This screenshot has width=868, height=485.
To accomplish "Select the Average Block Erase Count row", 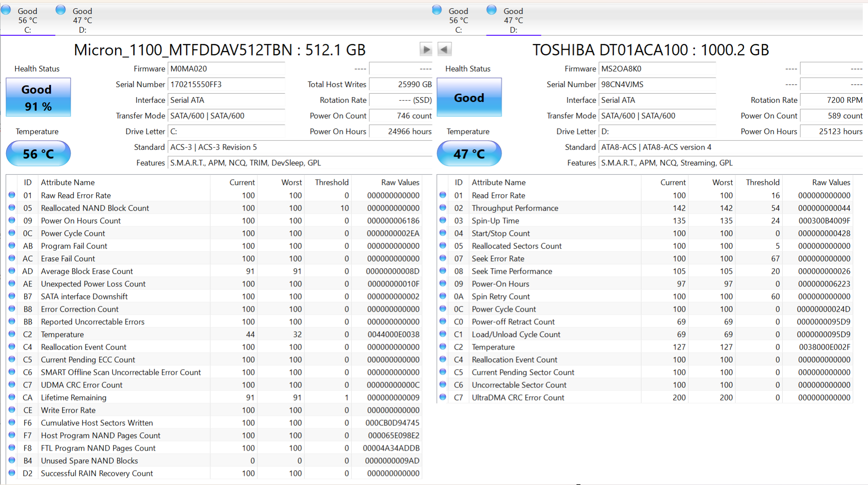I will tap(87, 271).
